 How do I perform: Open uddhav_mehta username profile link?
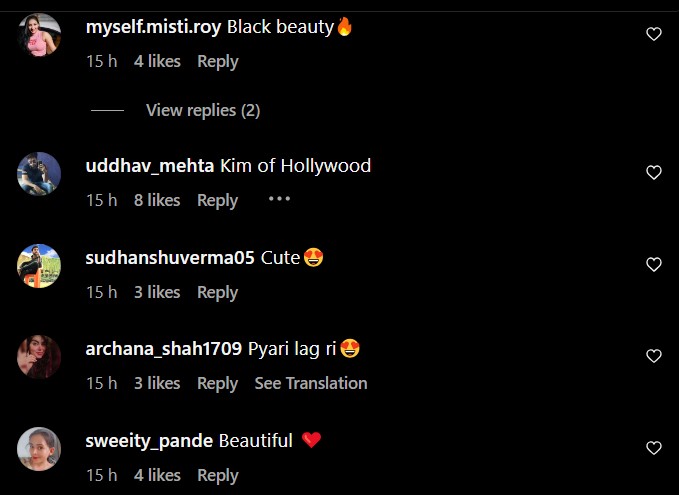[x=150, y=166]
